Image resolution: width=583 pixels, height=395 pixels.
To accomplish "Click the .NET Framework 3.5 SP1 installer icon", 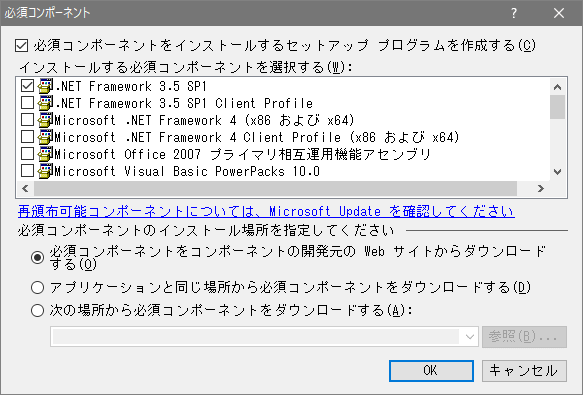I will click(x=45, y=86).
